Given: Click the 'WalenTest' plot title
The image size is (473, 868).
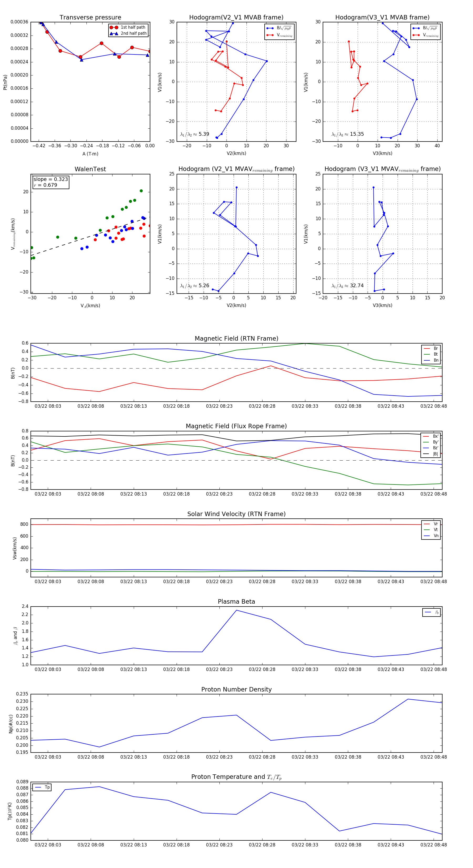Looking at the screenshot, I should coord(90,169).
